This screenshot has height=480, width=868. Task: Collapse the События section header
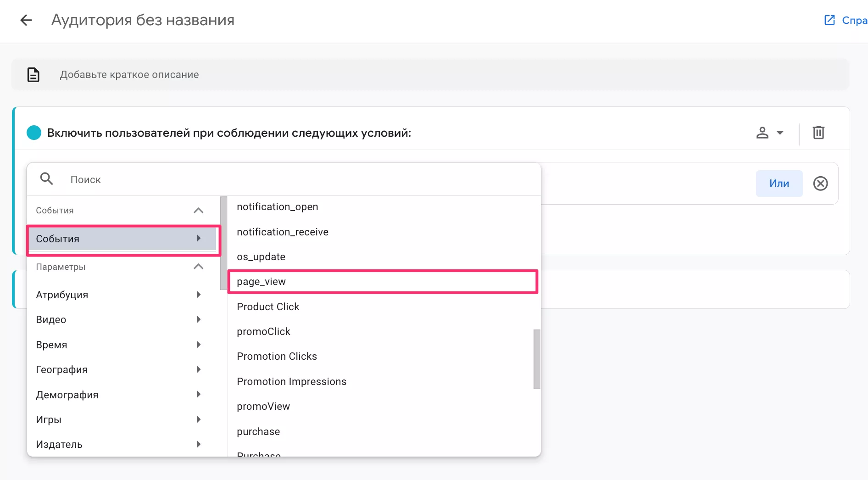(x=198, y=210)
